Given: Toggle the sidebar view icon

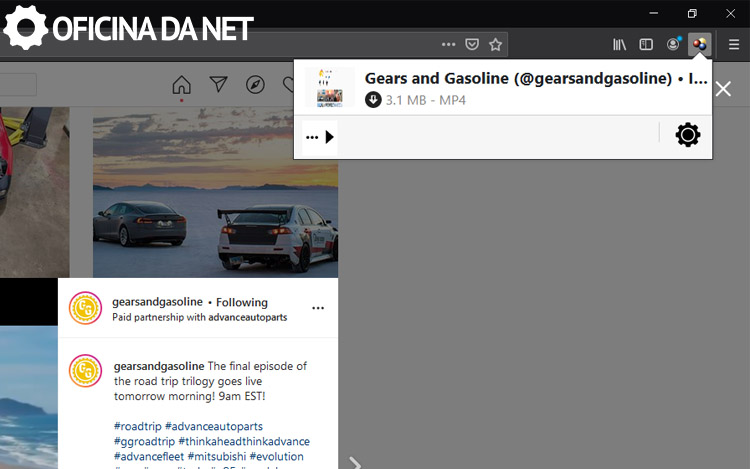Looking at the screenshot, I should [646, 44].
